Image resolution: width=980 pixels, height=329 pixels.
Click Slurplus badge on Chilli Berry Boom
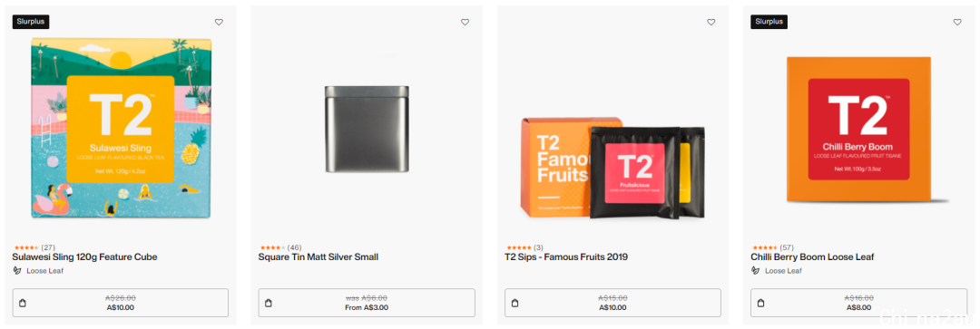[769, 22]
